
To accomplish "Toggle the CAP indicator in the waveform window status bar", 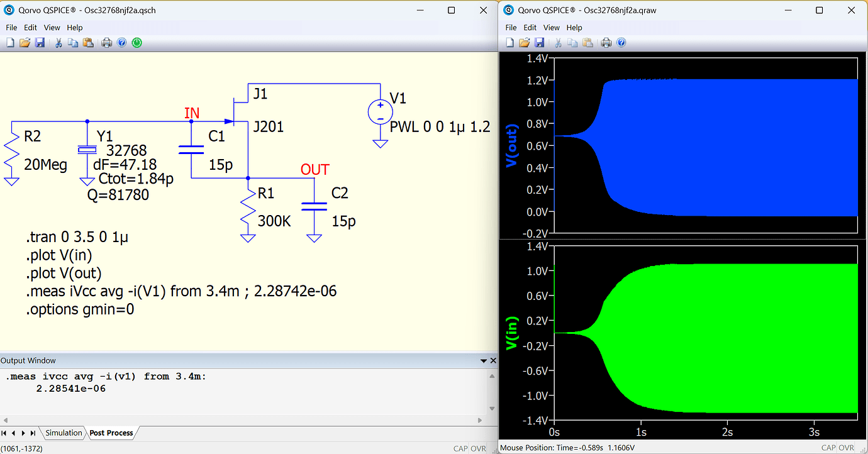I will click(x=829, y=448).
